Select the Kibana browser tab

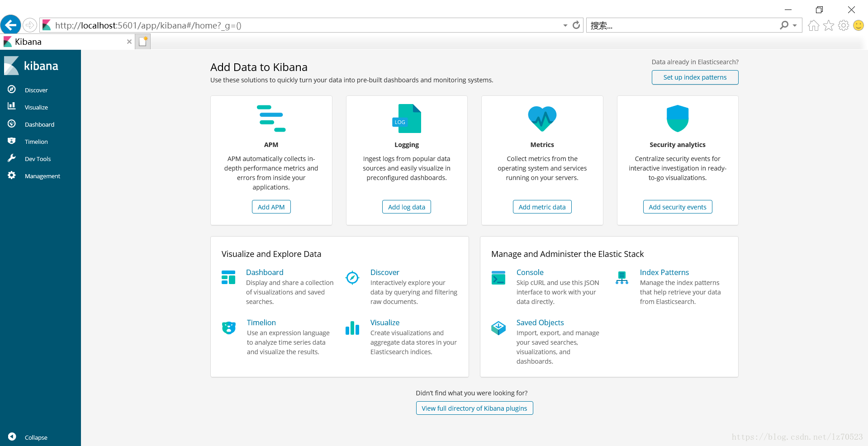point(67,42)
